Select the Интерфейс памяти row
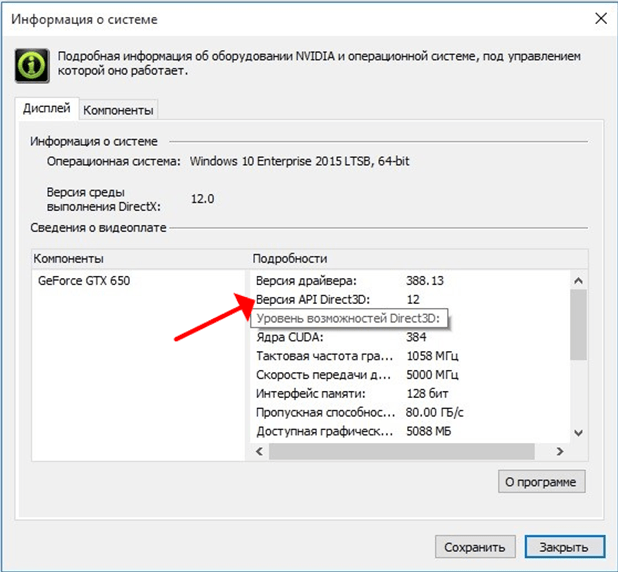Viewport: 618px width, 572px height. pos(410,393)
